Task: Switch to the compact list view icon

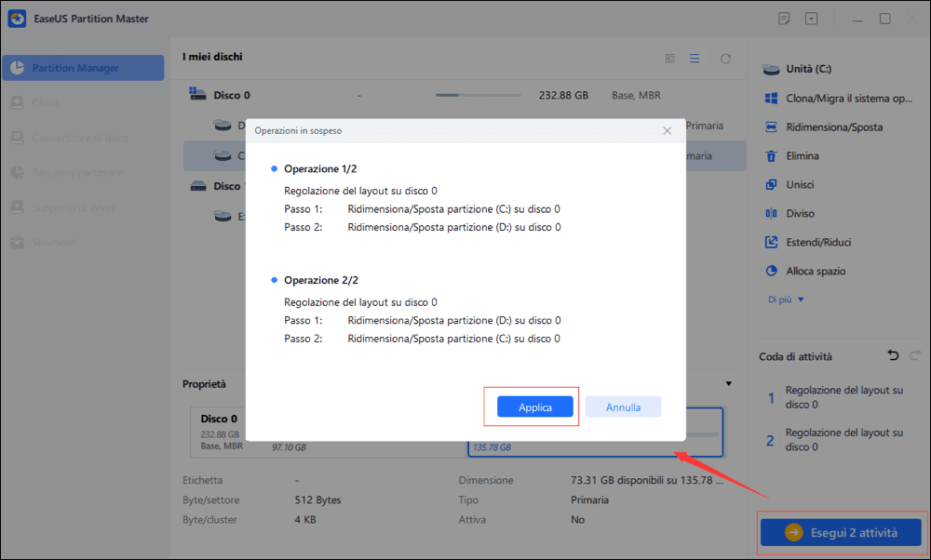Action: pyautogui.click(x=695, y=58)
